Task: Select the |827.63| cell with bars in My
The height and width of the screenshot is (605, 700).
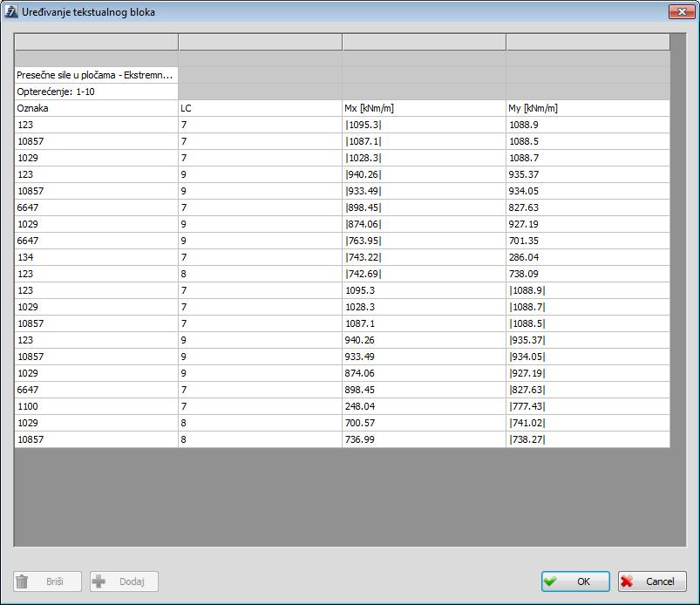Action: tap(588, 389)
